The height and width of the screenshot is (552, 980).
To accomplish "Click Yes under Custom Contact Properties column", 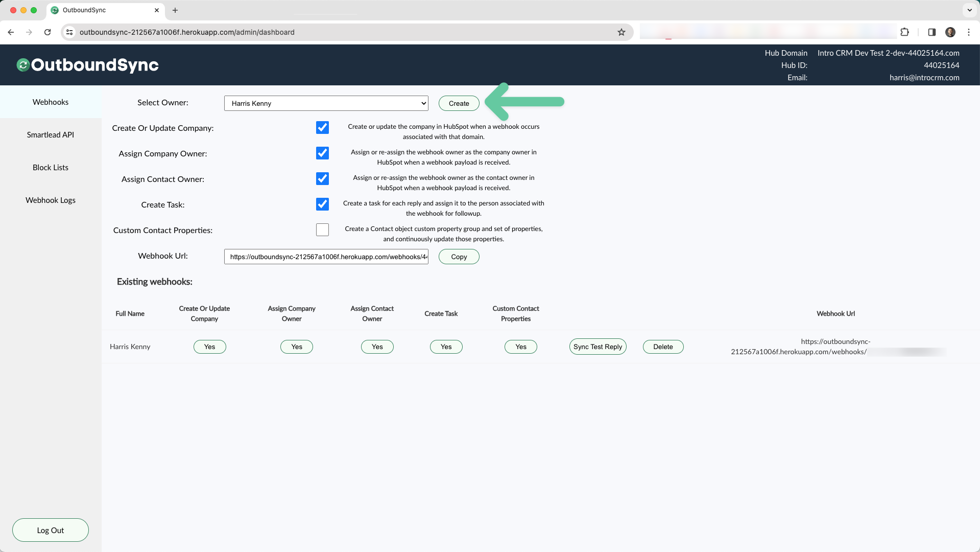I will tap(521, 347).
